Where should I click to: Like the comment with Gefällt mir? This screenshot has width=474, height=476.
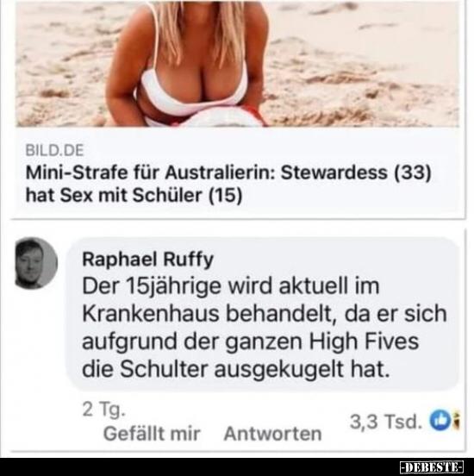coord(152,434)
